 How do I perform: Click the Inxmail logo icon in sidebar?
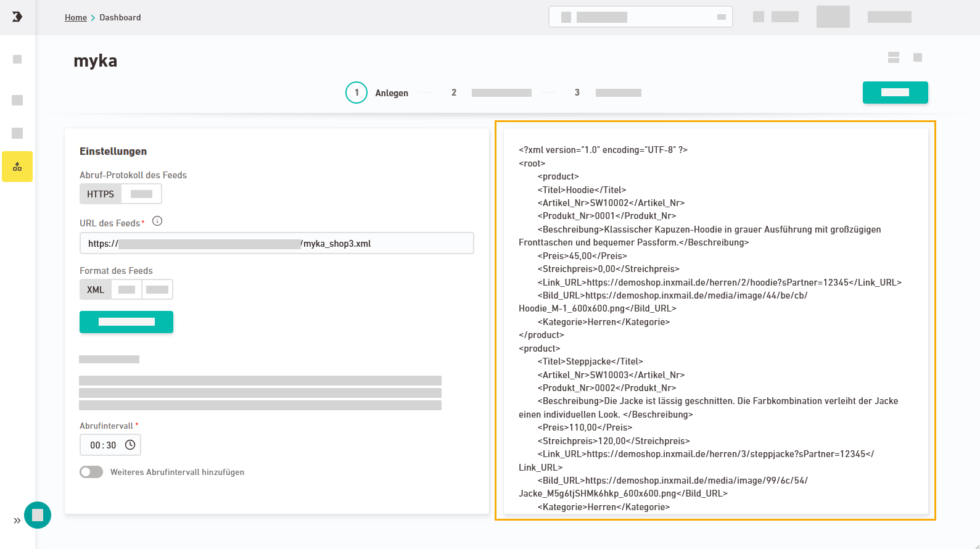point(17,17)
